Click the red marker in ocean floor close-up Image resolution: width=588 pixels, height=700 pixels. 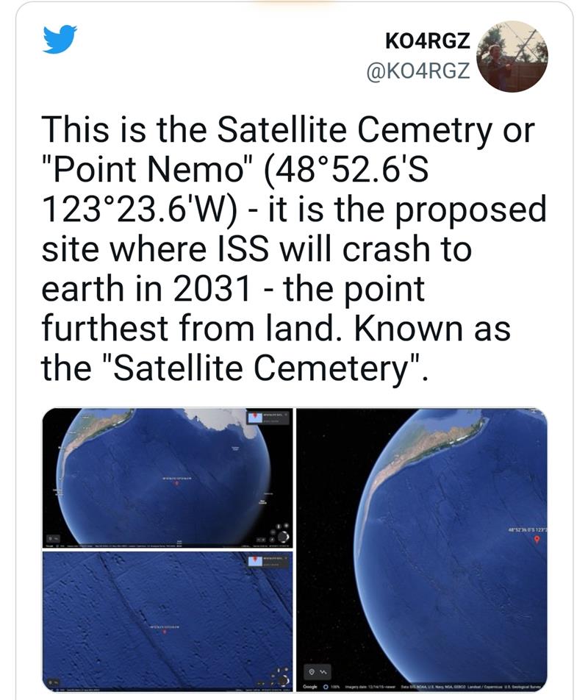tap(165, 632)
